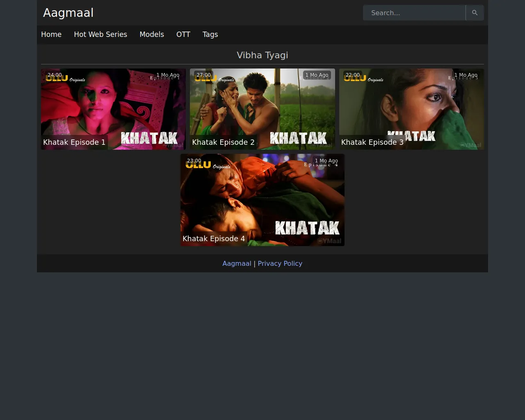Image resolution: width=525 pixels, height=420 pixels.
Task: Click the Aagmaal link in the footer
Action: click(237, 263)
